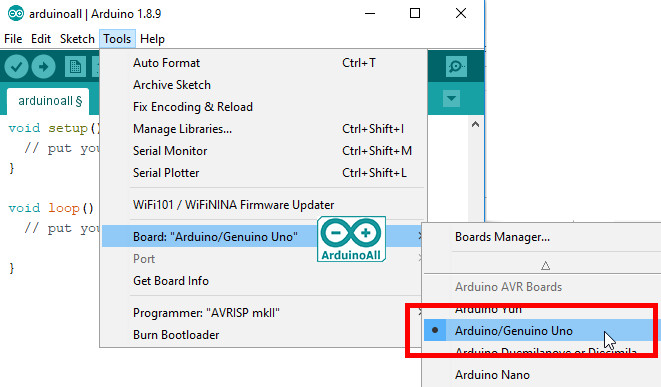Open the tab dropdown arrow button
This screenshot has width=661, height=387.
click(x=451, y=99)
